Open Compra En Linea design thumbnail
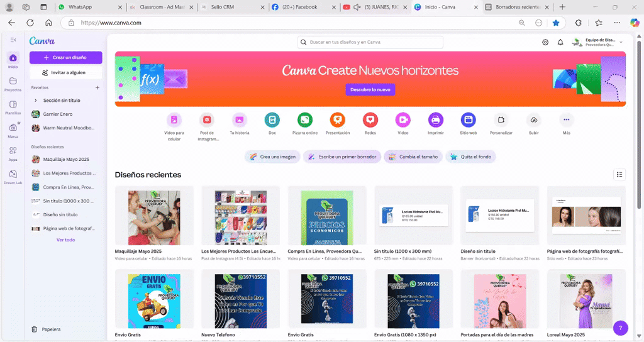 [x=327, y=216]
